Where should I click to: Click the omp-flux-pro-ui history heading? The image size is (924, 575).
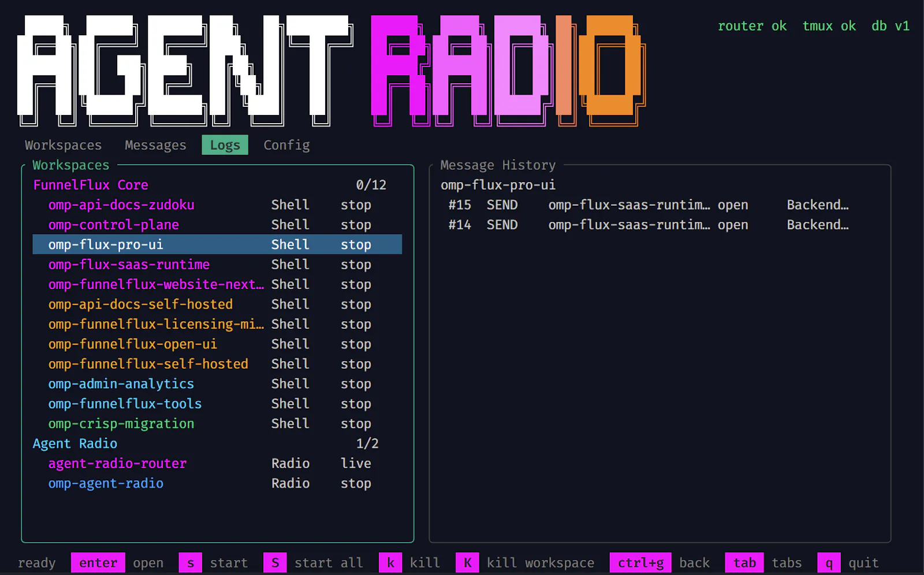point(498,185)
